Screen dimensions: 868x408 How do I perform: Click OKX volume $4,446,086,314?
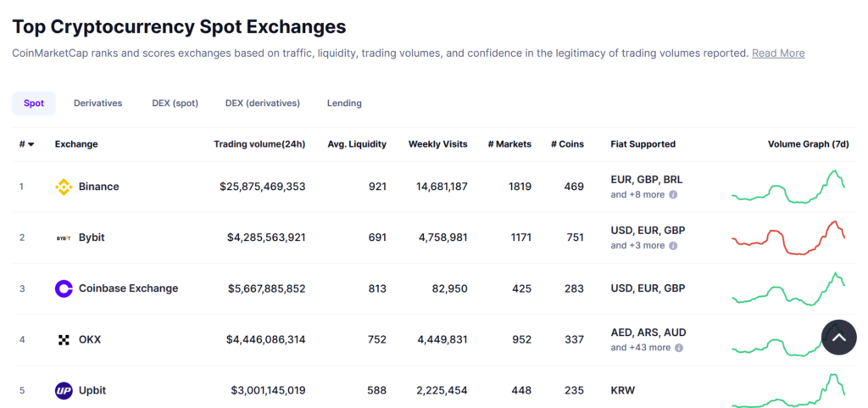tap(265, 339)
